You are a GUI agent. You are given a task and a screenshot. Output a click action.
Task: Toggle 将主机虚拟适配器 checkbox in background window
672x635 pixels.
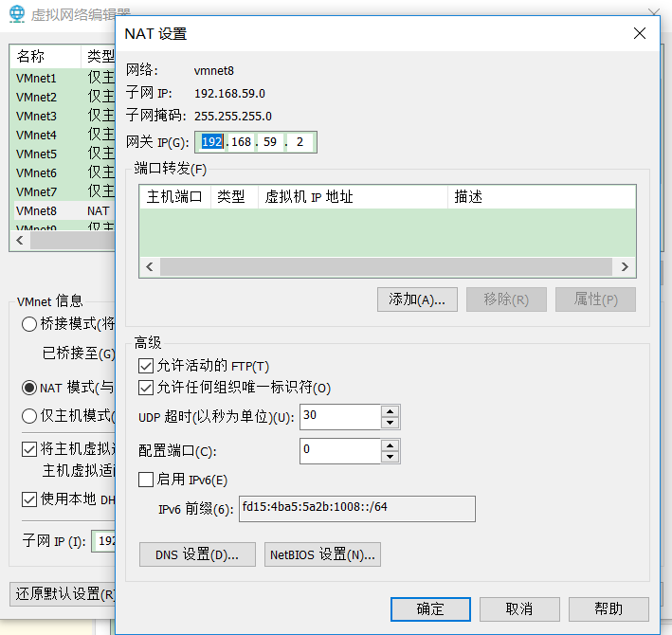click(29, 449)
